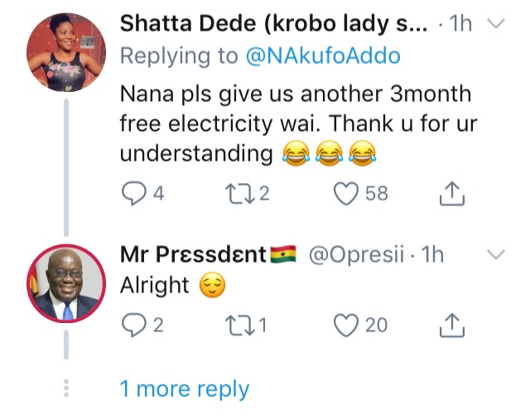Image resolution: width=530 pixels, height=420 pixels.
Task: Expand the chevron menu on @Opresii's reply
Action: click(x=495, y=255)
